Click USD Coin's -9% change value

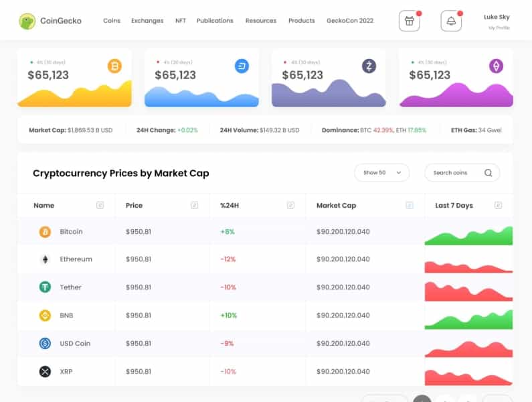[x=227, y=343]
